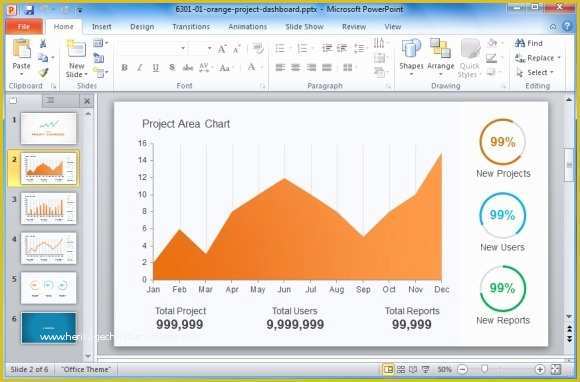Increase font size with larger A icon
The image size is (580, 382).
point(222,49)
